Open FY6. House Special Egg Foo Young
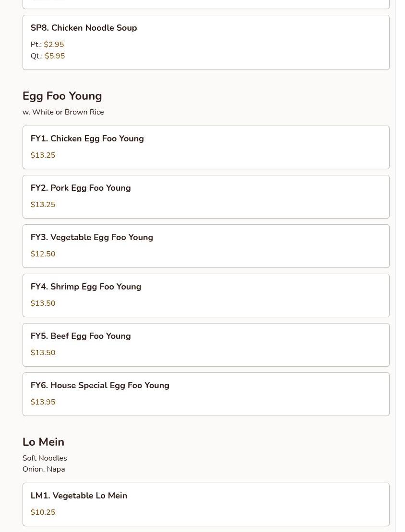The height and width of the screenshot is (532, 405). pyautogui.click(x=100, y=385)
